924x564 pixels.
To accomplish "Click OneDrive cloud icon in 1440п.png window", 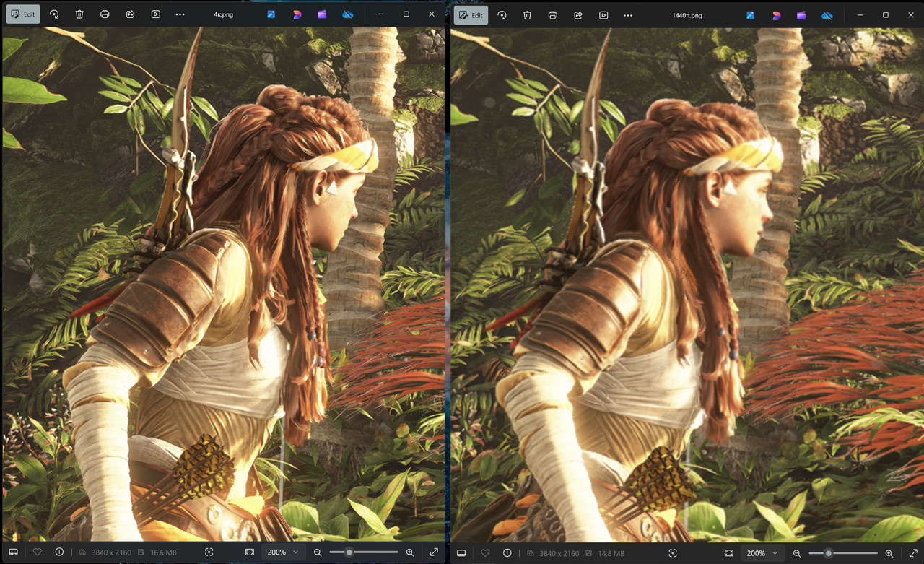I will pos(827,15).
